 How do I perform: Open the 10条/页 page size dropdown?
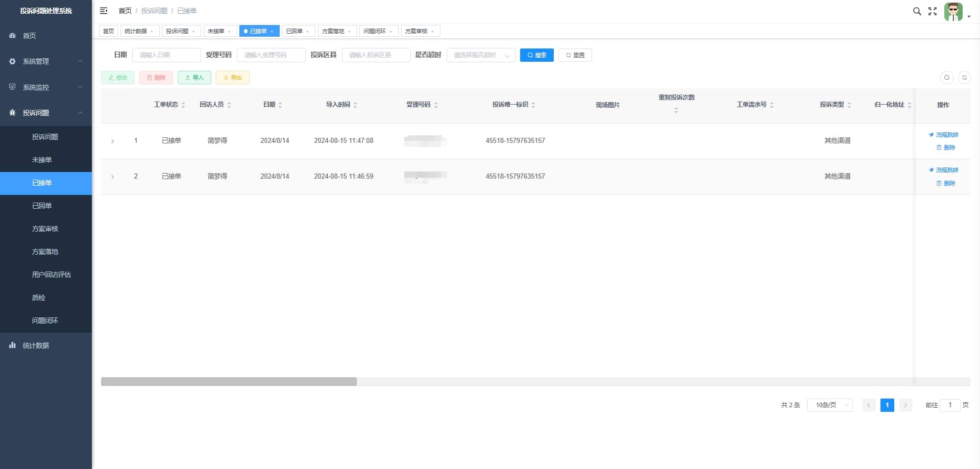click(x=830, y=405)
